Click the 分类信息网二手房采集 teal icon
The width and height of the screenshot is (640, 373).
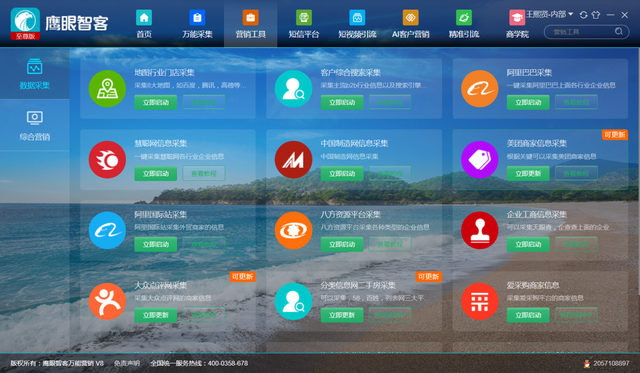click(293, 302)
